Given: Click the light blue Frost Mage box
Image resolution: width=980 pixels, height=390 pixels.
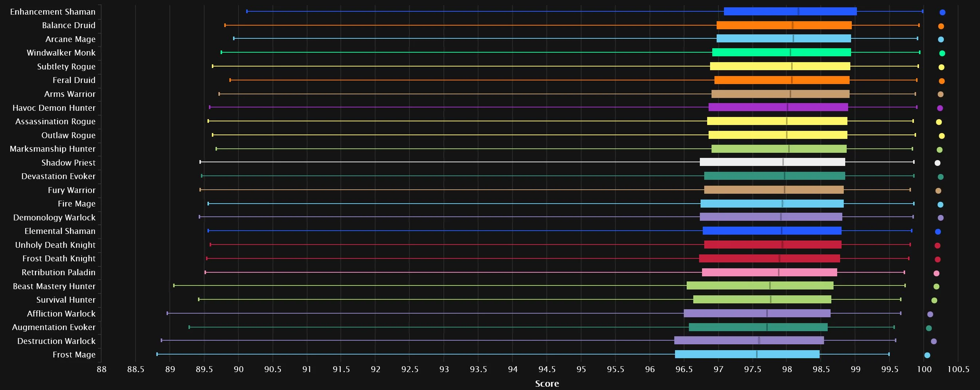Looking at the screenshot, I should 747,354.
